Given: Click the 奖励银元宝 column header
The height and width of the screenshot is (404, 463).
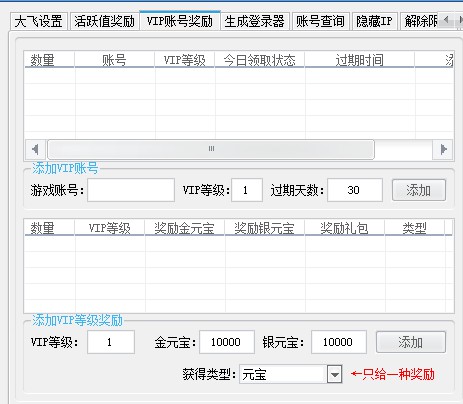Looking at the screenshot, I should click(265, 228).
